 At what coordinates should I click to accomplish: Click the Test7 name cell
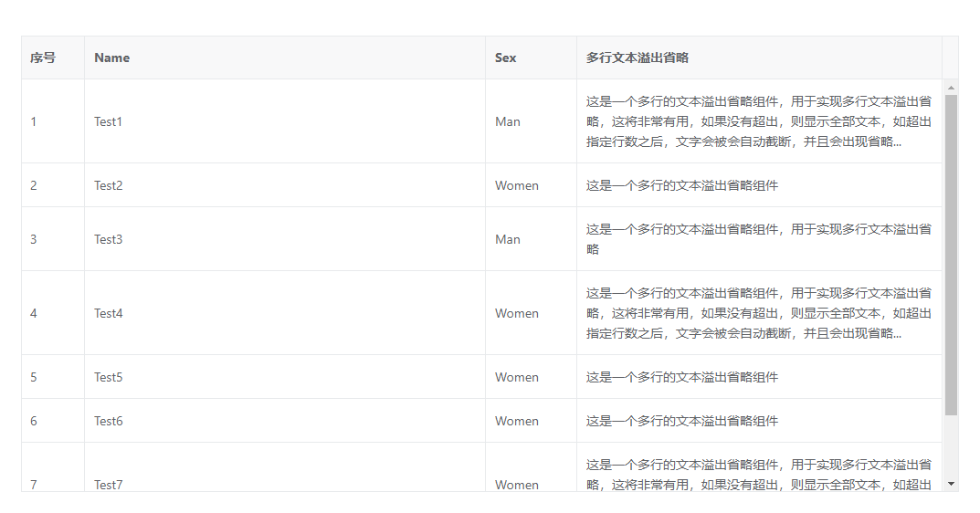pyautogui.click(x=285, y=467)
